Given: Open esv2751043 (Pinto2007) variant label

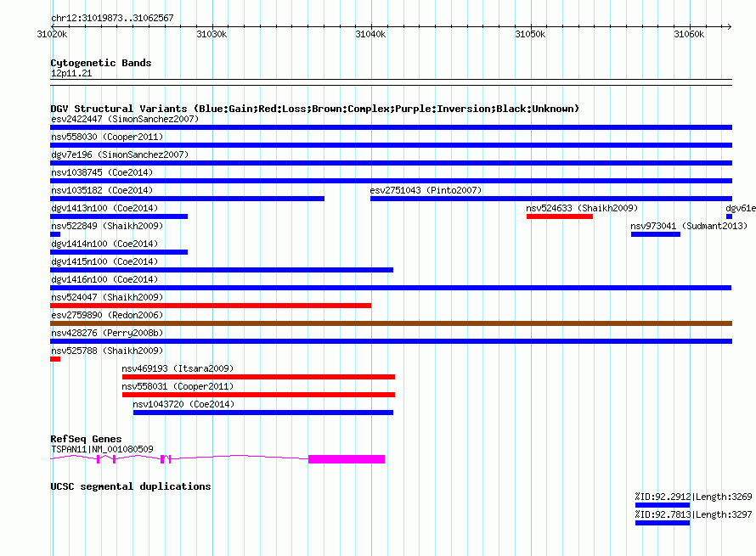Looking at the screenshot, I should pyautogui.click(x=426, y=190).
